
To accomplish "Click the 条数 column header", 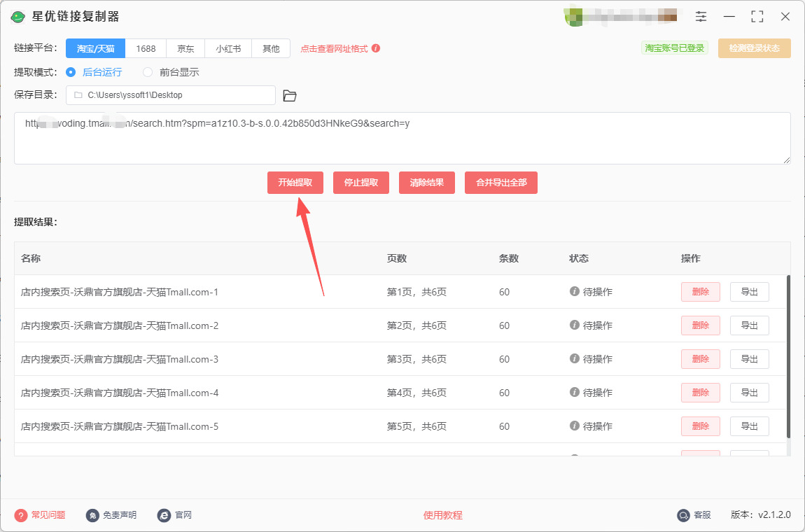I will tap(509, 258).
